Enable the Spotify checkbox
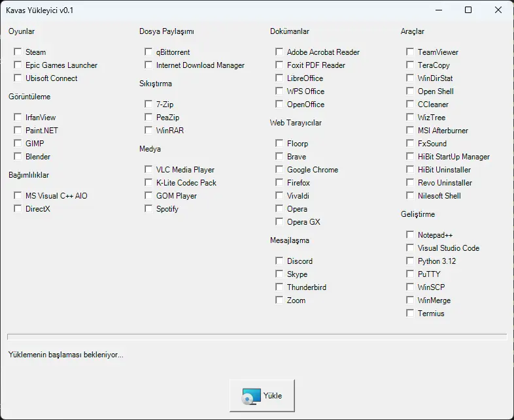 point(148,209)
